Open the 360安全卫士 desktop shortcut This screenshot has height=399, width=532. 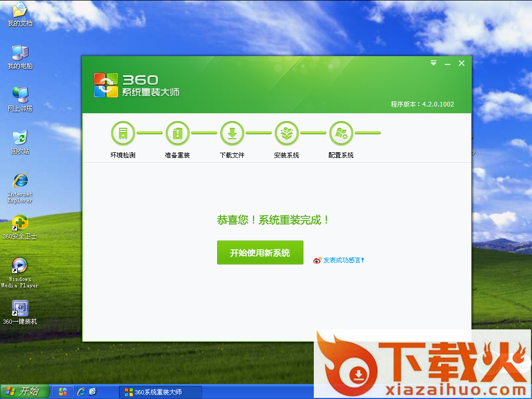pos(20,223)
